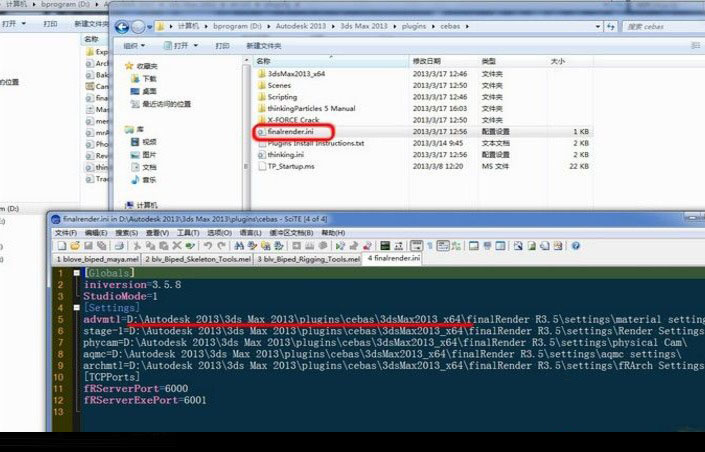Screen dimensions: 705x452
Task: Click the blue Help question icon
Action: [x=576, y=246]
